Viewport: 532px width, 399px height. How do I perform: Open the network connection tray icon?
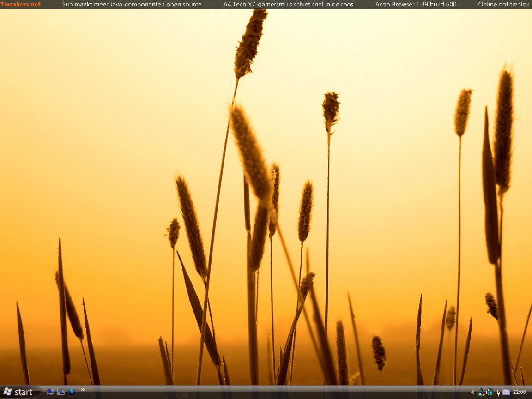[x=489, y=392]
